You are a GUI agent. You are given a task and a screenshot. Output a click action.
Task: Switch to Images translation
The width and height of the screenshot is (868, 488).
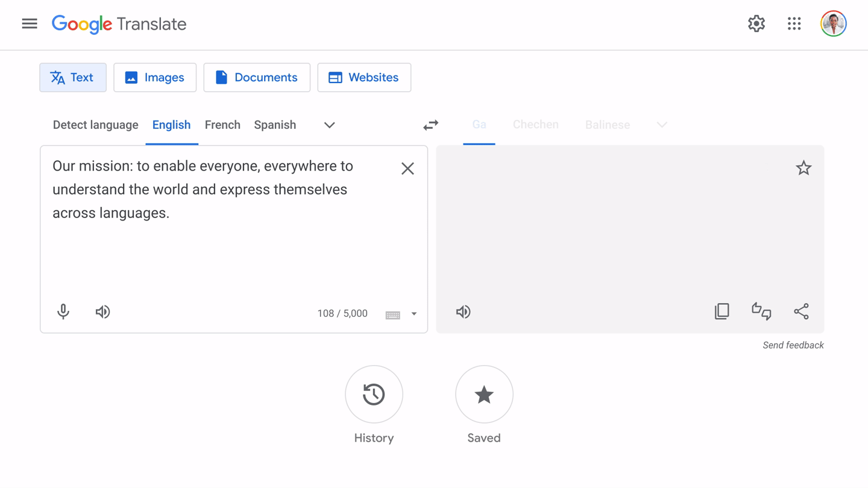click(155, 77)
